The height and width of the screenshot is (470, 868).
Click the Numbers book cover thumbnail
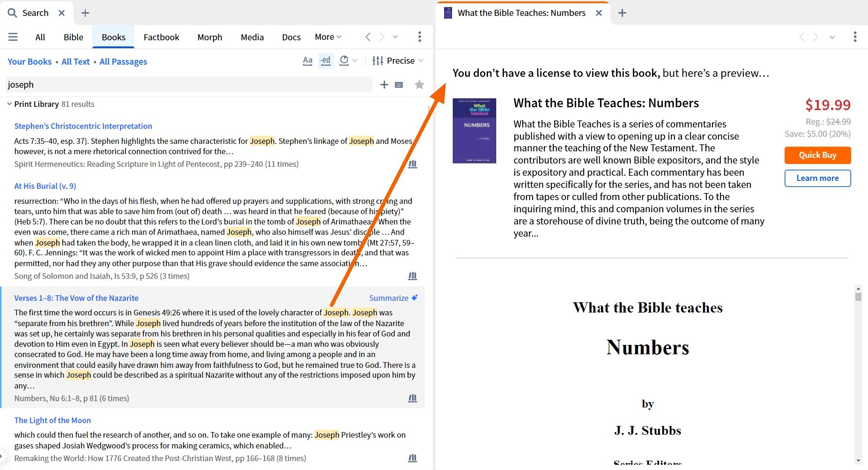(474, 131)
